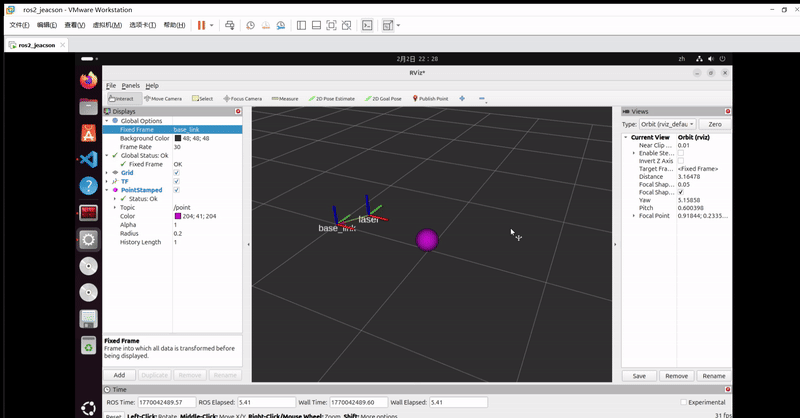Open the Panels menu
This screenshot has height=418, width=800.
(x=131, y=86)
